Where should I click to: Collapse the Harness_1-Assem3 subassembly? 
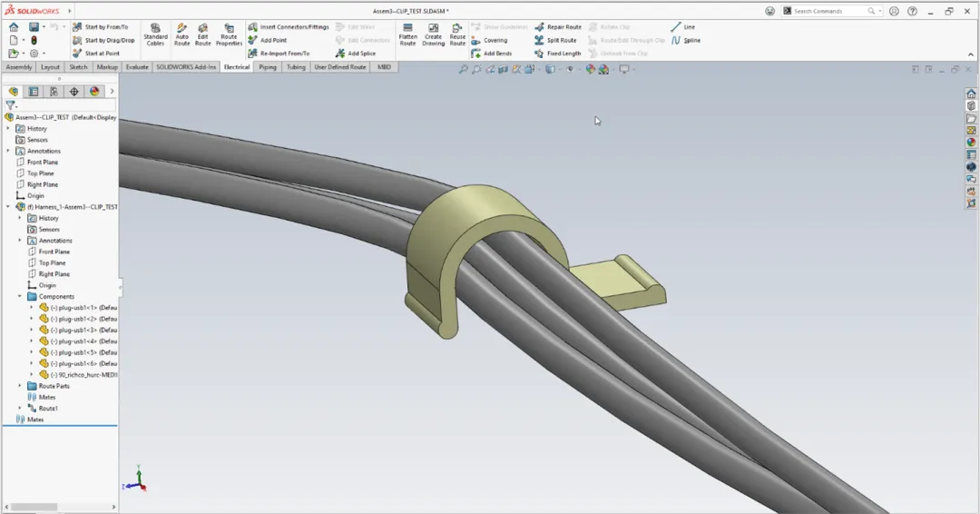8,207
